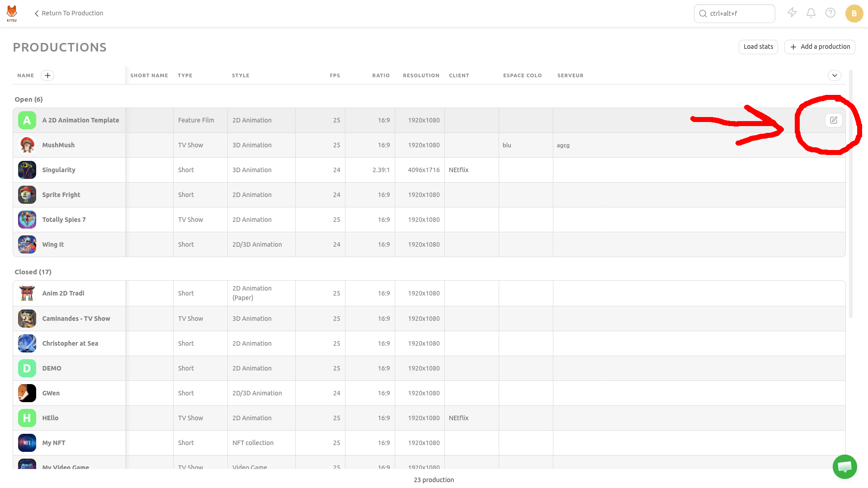Open the help question mark icon
868x488 pixels.
(x=830, y=13)
